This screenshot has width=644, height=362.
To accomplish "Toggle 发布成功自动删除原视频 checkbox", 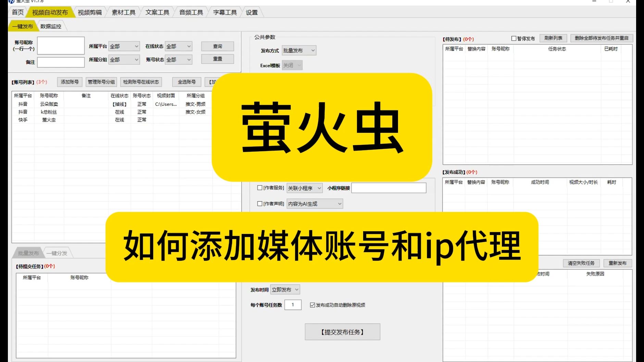I will pos(312,305).
